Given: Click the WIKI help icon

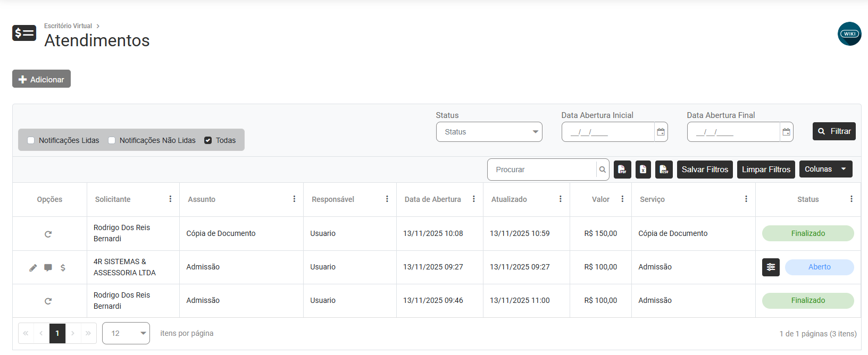Looking at the screenshot, I should point(849,33).
